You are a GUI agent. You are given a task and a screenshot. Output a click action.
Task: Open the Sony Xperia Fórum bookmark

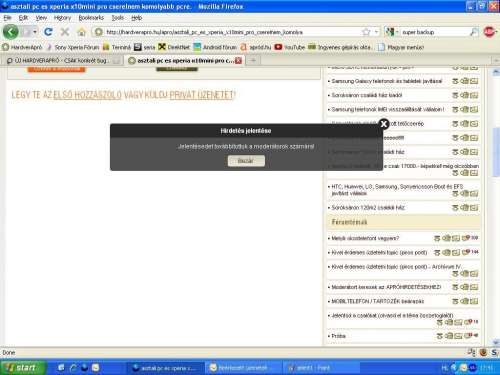pyautogui.click(x=73, y=47)
